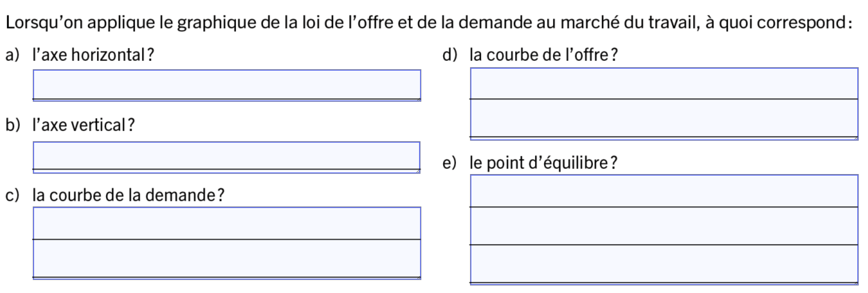Screen dimensions: 868x293
Task: Grab the resize handle of the "axe horizontal" field
Action: pyautogui.click(x=418, y=99)
